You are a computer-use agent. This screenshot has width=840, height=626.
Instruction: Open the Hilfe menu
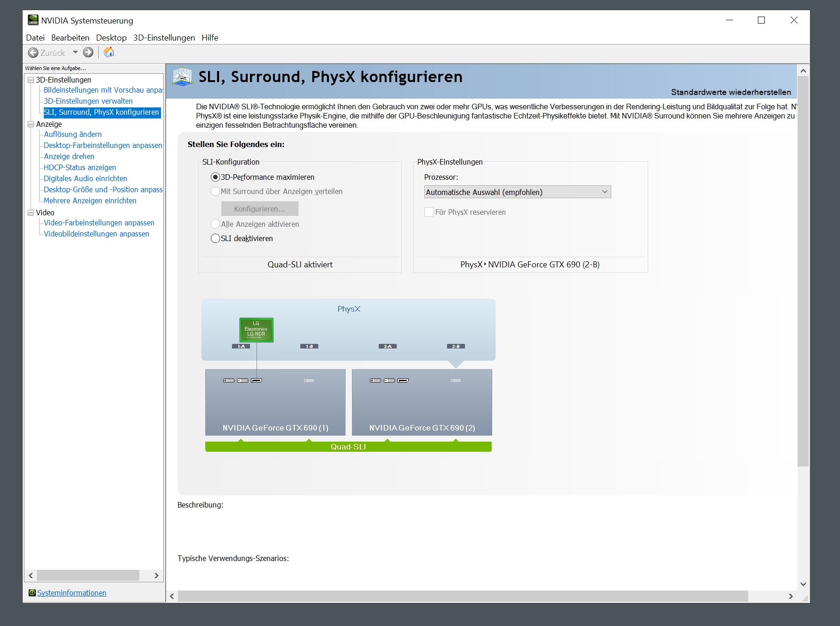(x=210, y=38)
